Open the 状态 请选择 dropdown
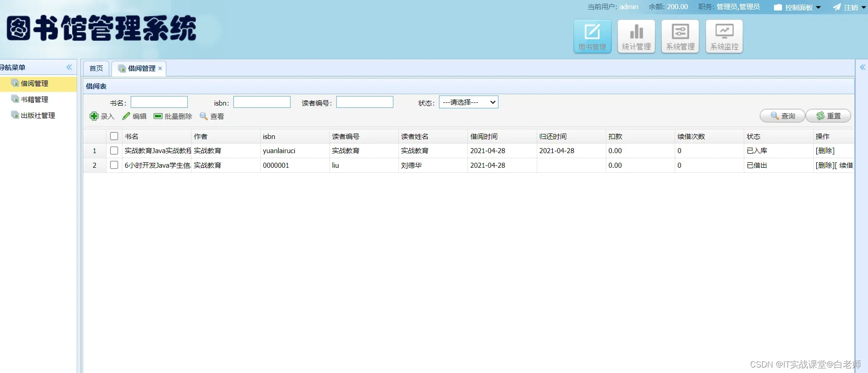Image resolution: width=868 pixels, height=373 pixels. coord(469,102)
